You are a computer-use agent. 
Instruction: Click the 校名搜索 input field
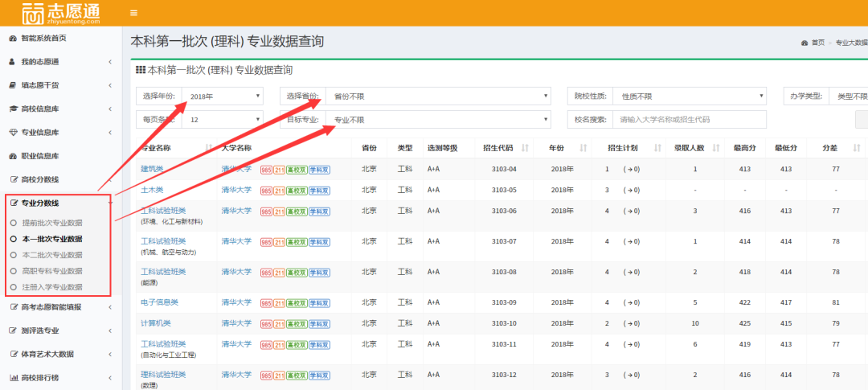[x=689, y=120]
